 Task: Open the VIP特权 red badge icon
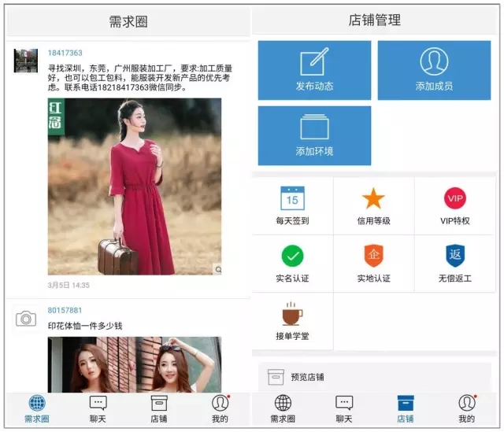pyautogui.click(x=455, y=198)
